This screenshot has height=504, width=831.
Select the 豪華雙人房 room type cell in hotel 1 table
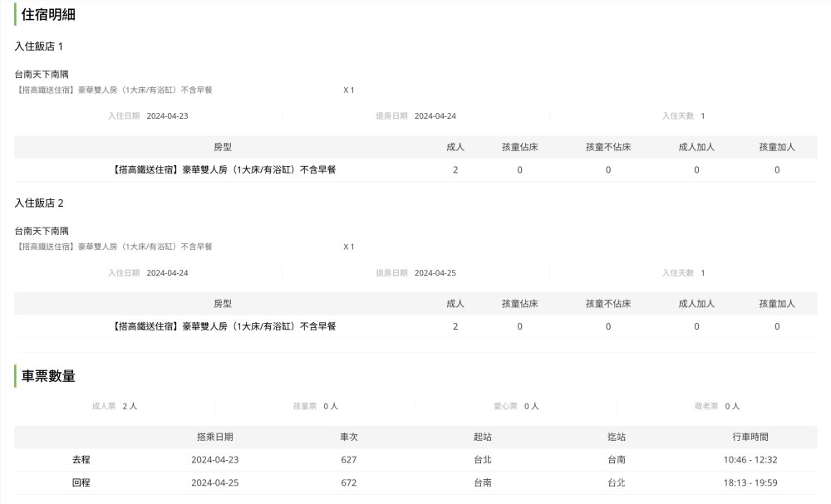click(223, 170)
